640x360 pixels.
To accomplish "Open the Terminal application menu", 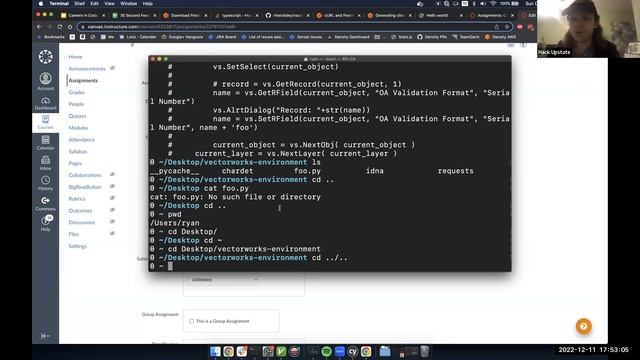I will pyautogui.click(x=59, y=4).
